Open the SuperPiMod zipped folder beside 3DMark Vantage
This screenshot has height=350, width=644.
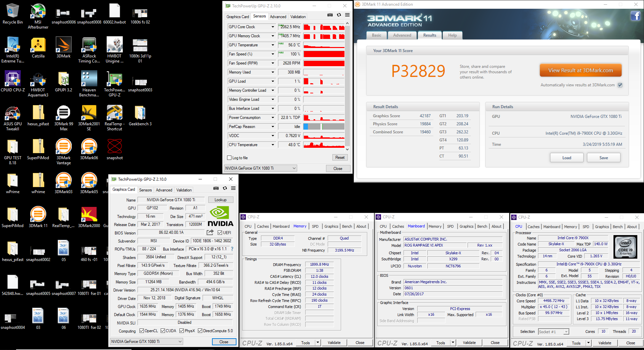tap(38, 149)
